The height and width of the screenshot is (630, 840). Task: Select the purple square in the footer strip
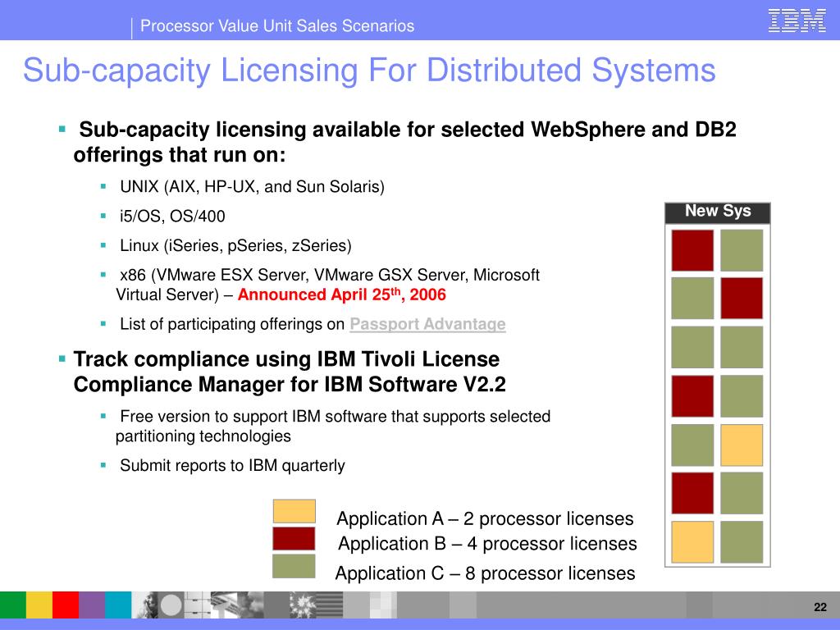coord(92,605)
